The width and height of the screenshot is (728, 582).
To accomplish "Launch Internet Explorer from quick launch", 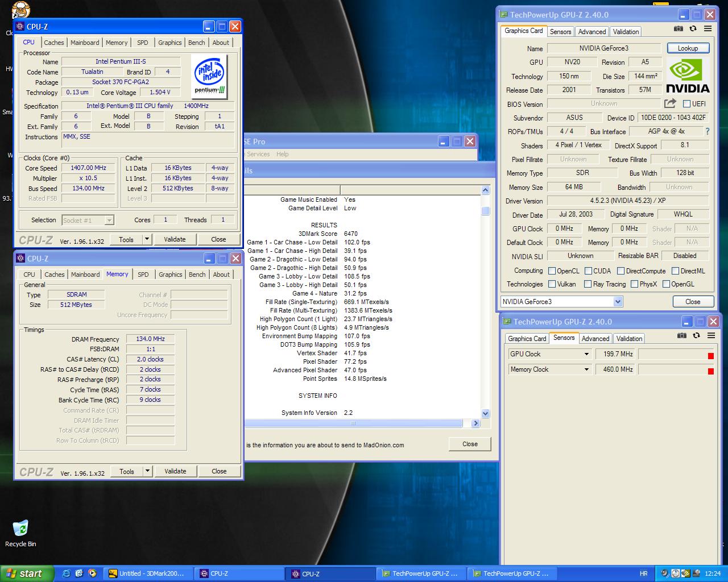I will click(x=66, y=573).
